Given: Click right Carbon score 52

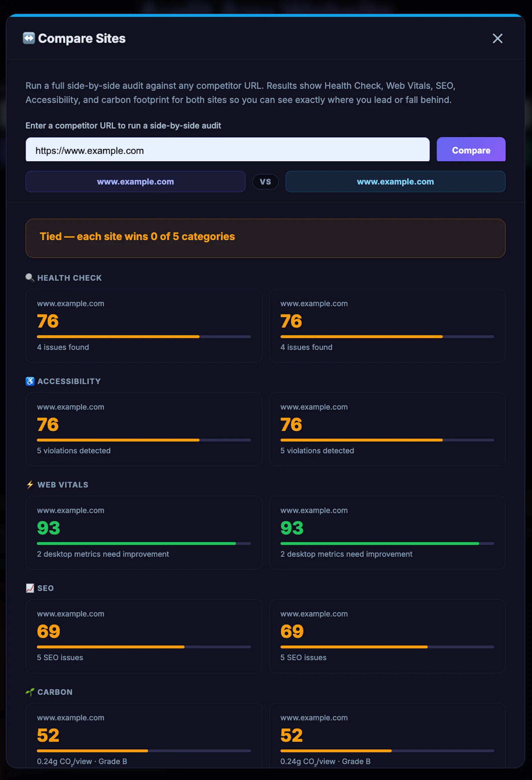Looking at the screenshot, I should coord(292,735).
